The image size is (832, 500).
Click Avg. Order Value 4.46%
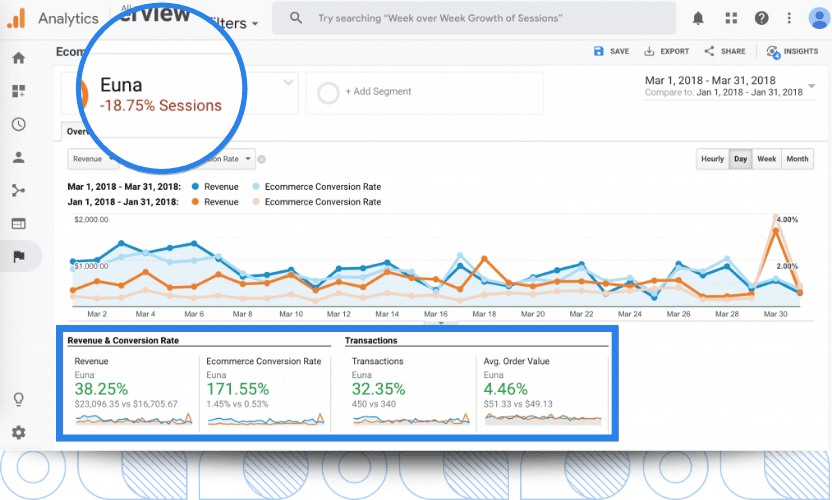tap(505, 389)
